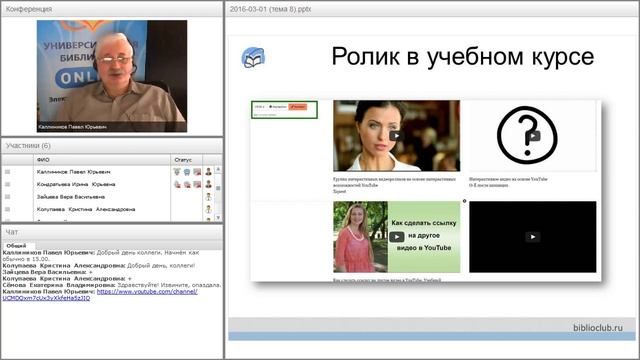Image resolution: width=640 pixels, height=360 pixels.
Task: Click third status icon in Калинников row
Action: (x=197, y=172)
